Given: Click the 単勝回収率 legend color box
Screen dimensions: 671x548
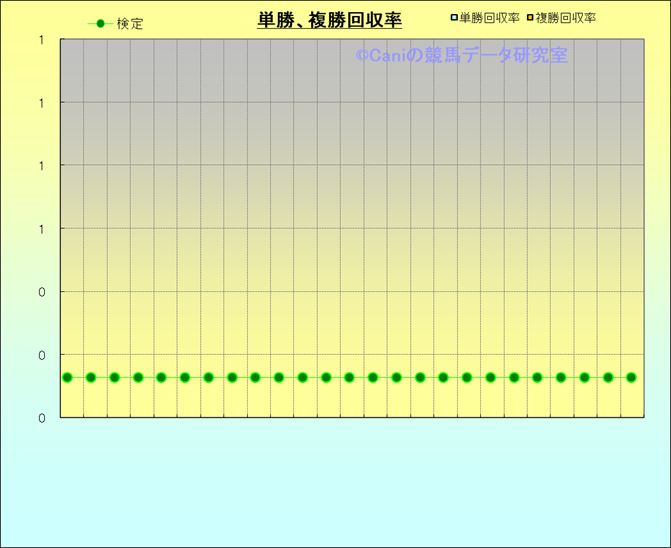Looking at the screenshot, I should pos(454,18).
